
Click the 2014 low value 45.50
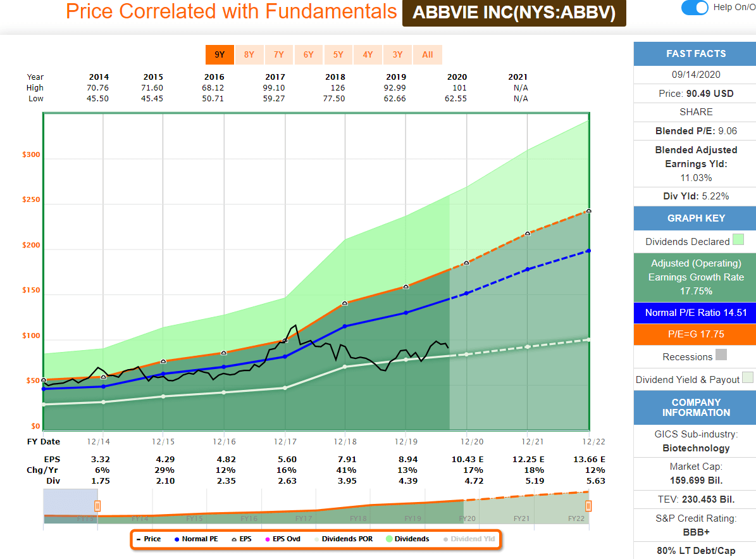tap(97, 98)
